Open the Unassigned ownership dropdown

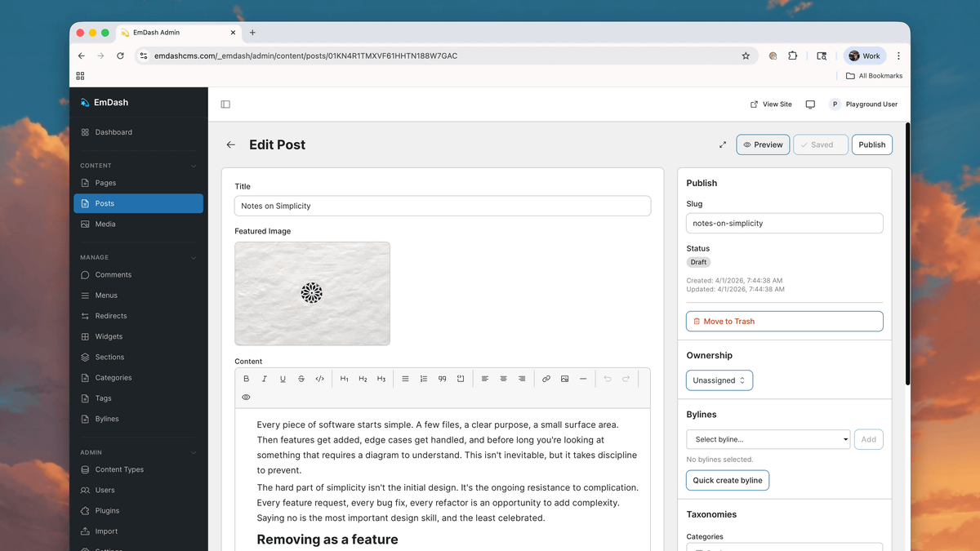pos(719,380)
